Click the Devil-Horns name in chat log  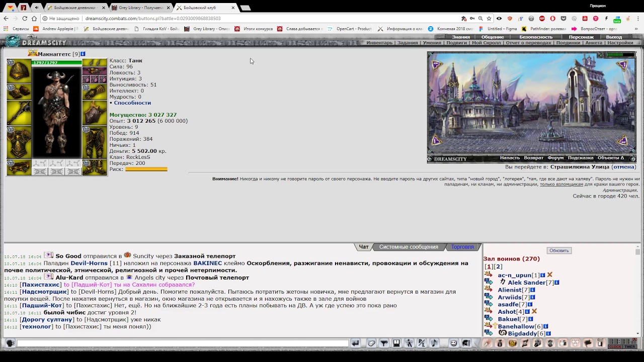tap(89, 263)
